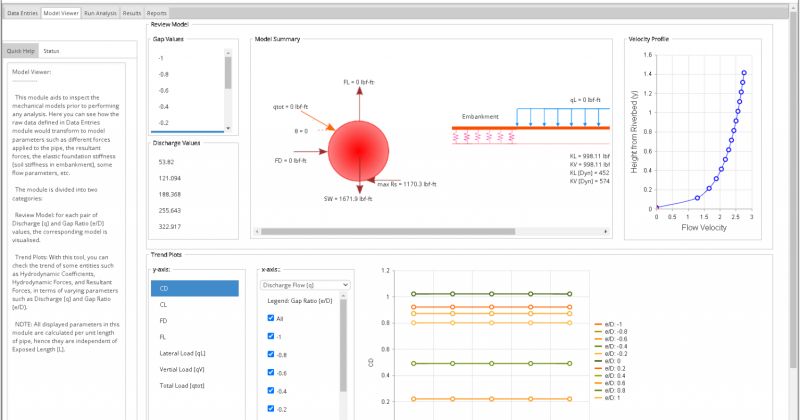
Task: Show the Status tab
Action: tap(51, 51)
